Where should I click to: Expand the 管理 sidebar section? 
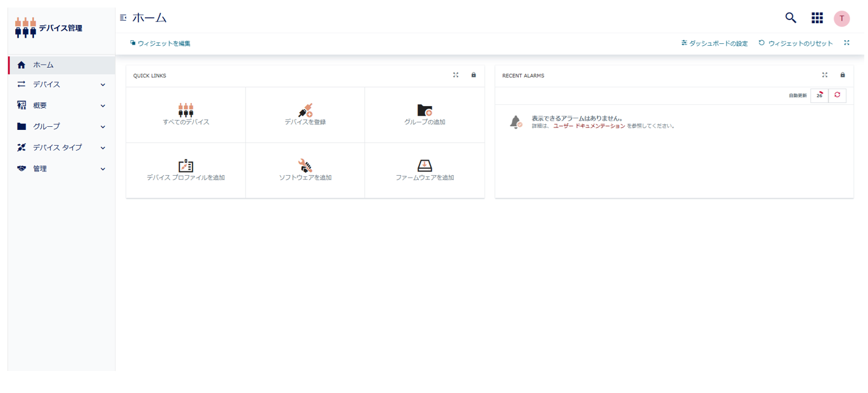[x=62, y=169]
